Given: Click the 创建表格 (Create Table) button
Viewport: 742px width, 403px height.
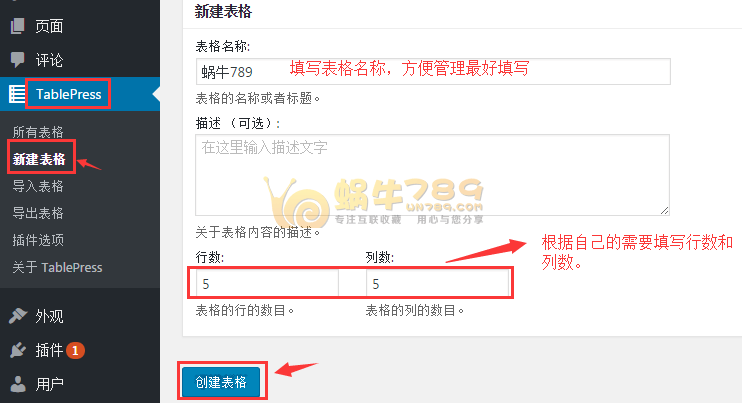Looking at the screenshot, I should pos(221,382).
